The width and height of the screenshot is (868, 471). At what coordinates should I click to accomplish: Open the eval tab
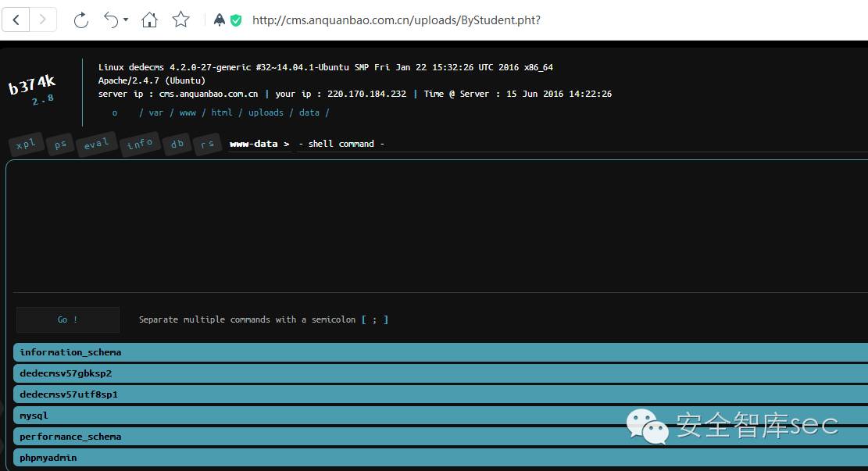click(96, 144)
